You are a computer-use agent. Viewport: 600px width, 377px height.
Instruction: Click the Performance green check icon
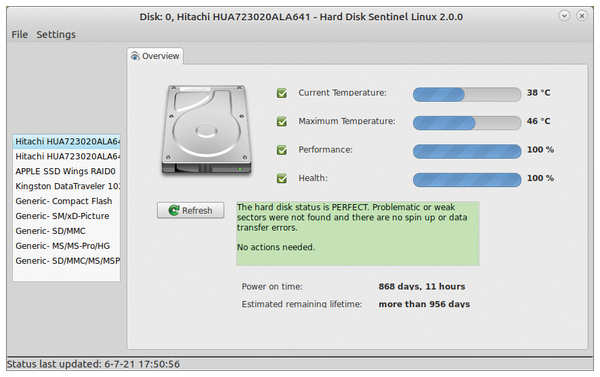tap(282, 150)
